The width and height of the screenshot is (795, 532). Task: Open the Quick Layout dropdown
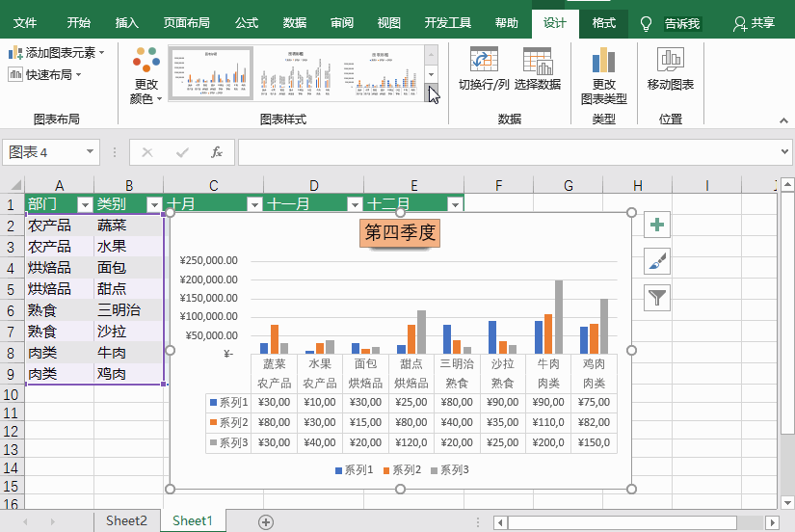pyautogui.click(x=45, y=75)
